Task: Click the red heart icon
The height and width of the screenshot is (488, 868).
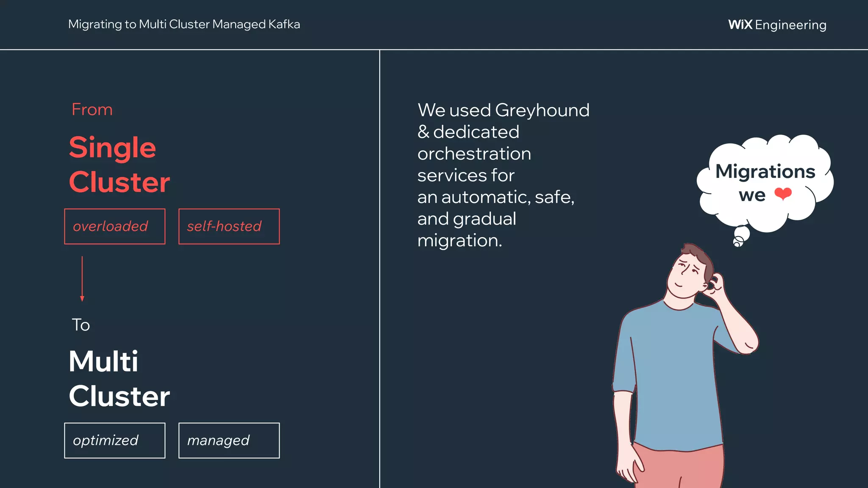Action: (783, 194)
